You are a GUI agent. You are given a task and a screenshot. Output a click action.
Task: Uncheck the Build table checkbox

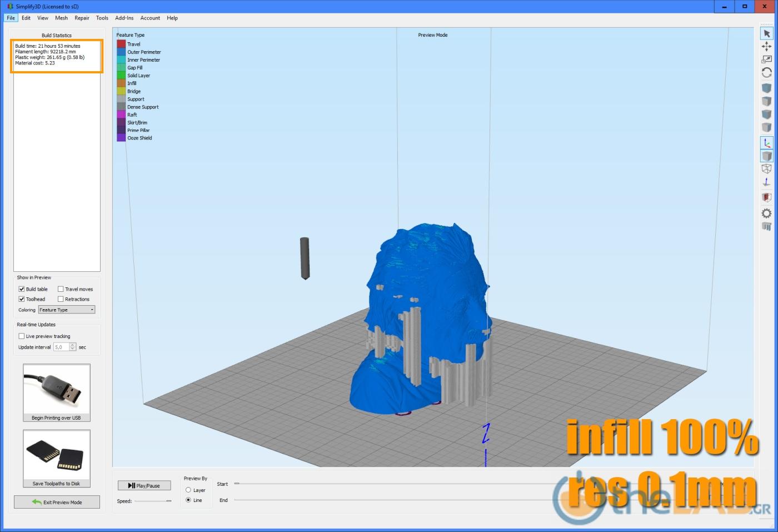point(22,289)
